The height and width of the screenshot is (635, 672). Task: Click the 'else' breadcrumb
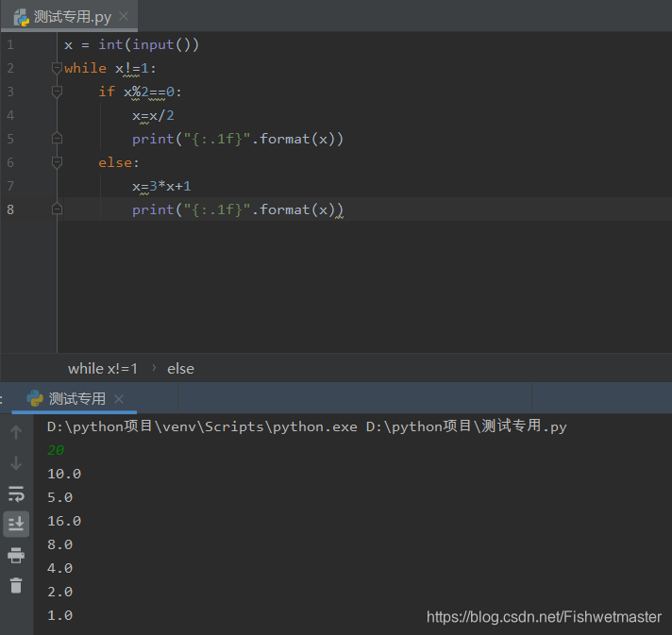(x=180, y=369)
